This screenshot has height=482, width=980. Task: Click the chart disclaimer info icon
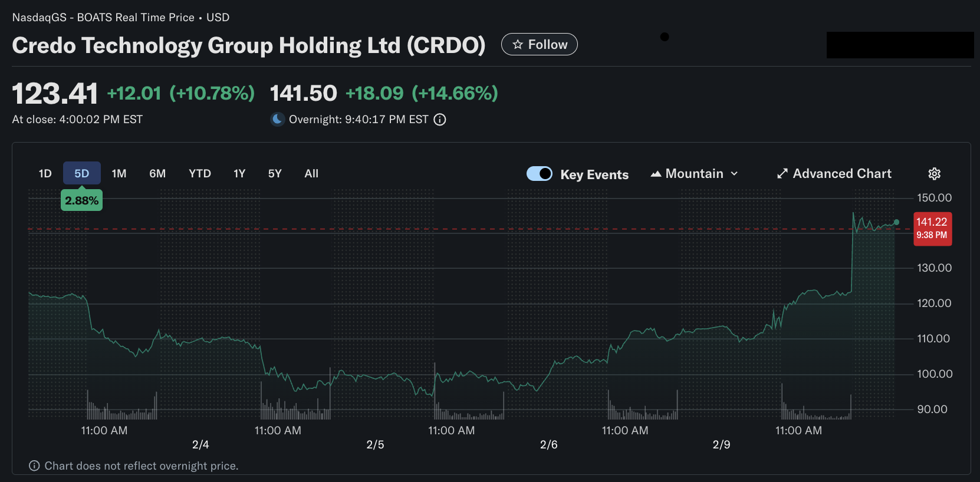35,466
